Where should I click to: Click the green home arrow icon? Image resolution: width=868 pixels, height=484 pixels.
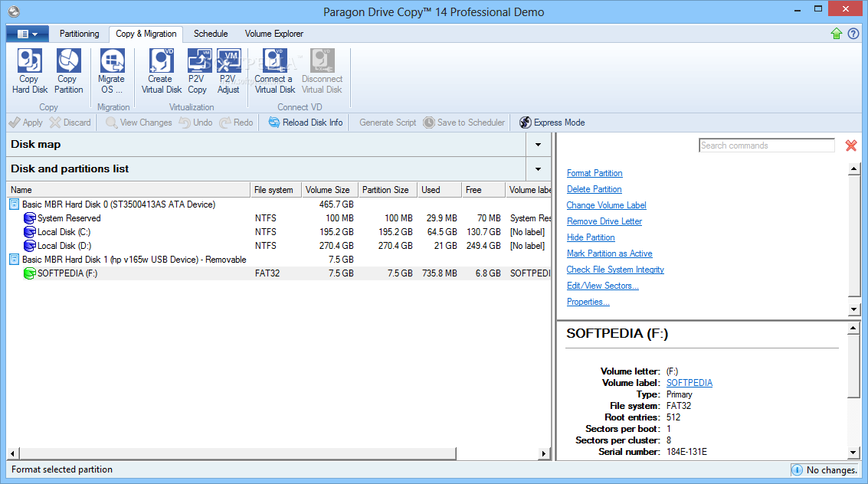coord(837,34)
